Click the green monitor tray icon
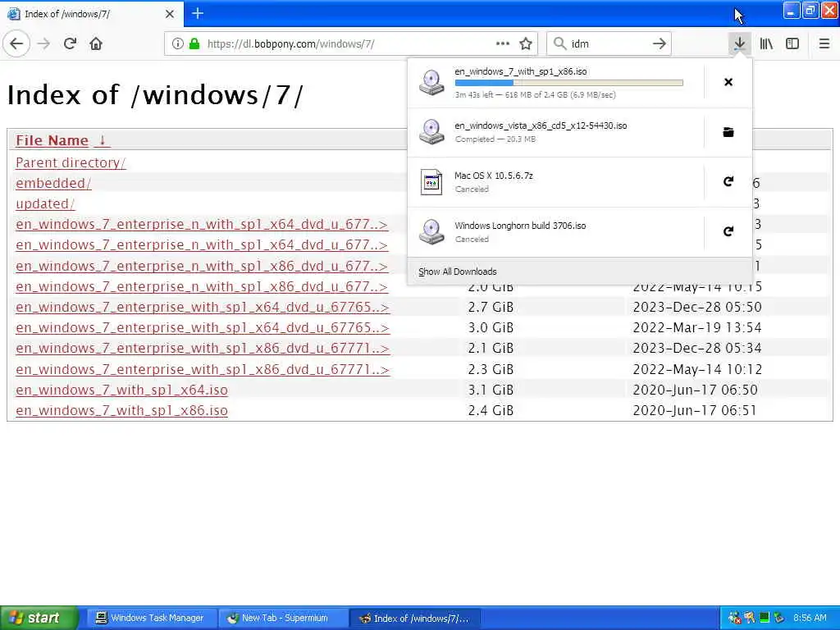Screen dimensions: 840x630 pos(765,618)
